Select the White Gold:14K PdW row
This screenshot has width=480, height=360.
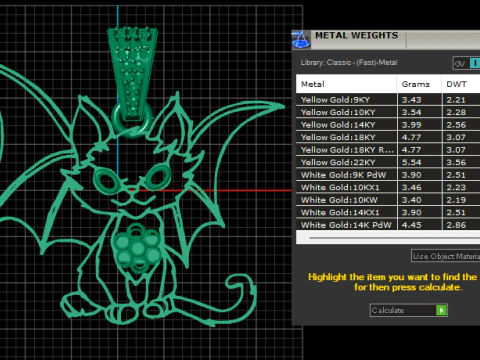388,225
